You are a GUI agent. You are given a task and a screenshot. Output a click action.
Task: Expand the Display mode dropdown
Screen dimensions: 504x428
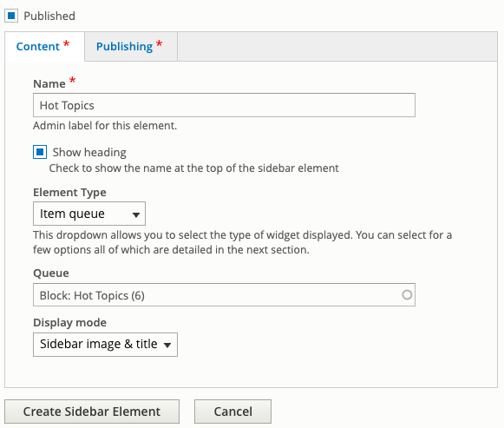[105, 345]
